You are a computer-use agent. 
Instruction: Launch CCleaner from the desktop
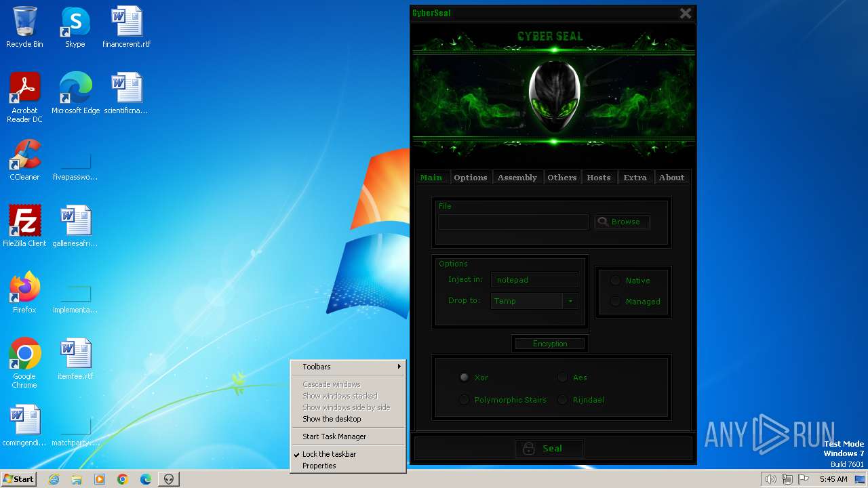coord(24,160)
